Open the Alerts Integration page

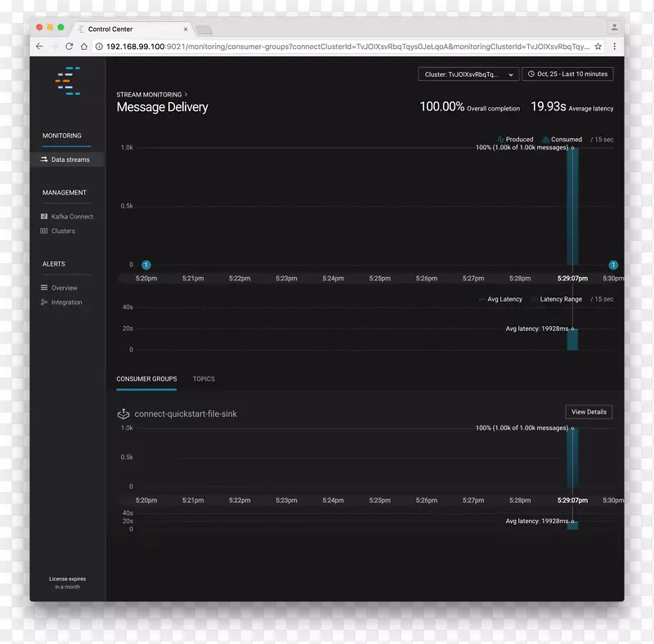66,302
